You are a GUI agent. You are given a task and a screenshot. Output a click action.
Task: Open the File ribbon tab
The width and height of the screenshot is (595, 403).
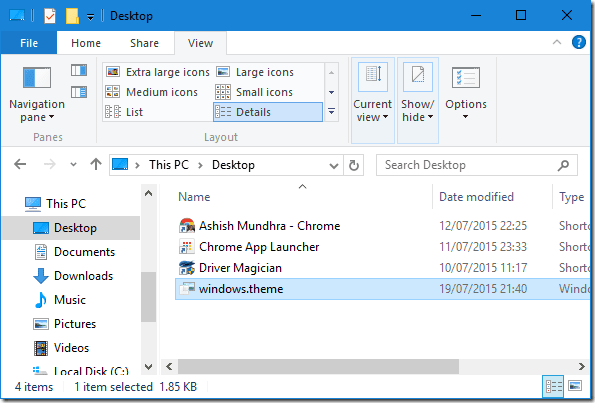[29, 43]
